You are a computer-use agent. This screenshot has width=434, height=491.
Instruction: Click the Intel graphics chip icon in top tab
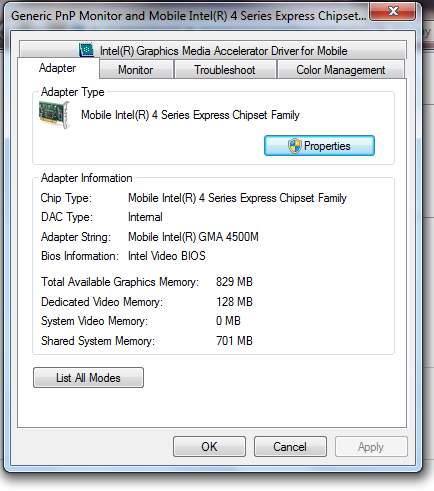[x=86, y=50]
